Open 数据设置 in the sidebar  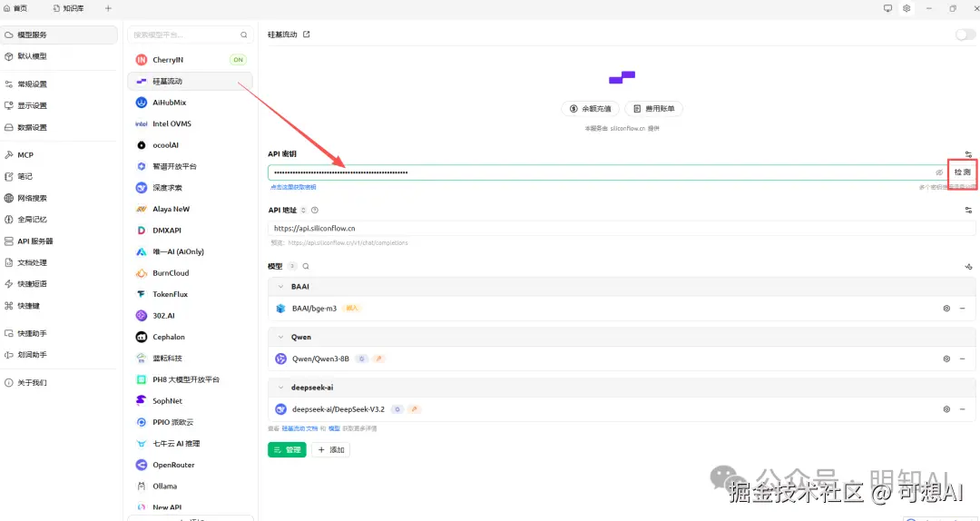[59, 128]
